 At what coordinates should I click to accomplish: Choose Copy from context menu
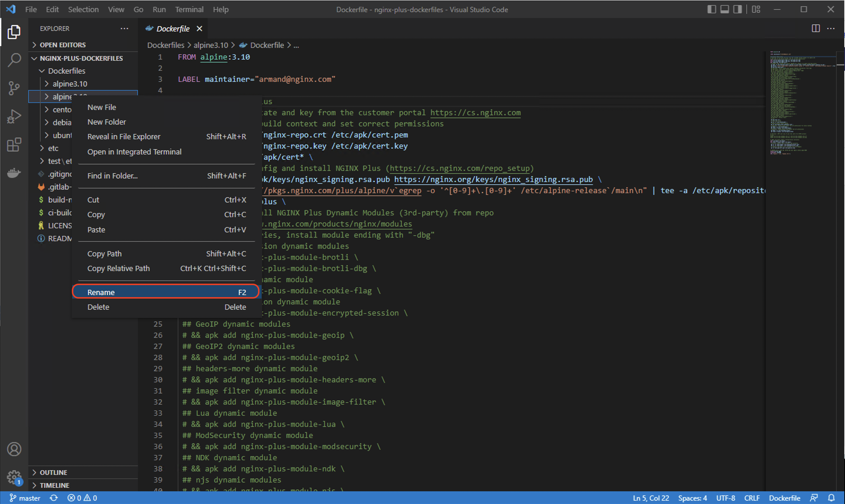point(167,215)
